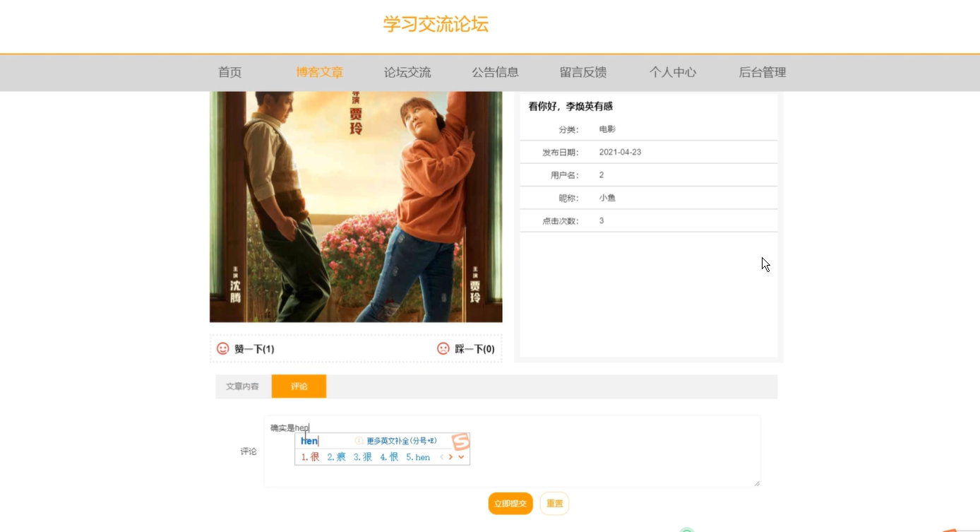Click the textarea resize handle corner
This screenshot has width=980, height=532.
[x=757, y=483]
